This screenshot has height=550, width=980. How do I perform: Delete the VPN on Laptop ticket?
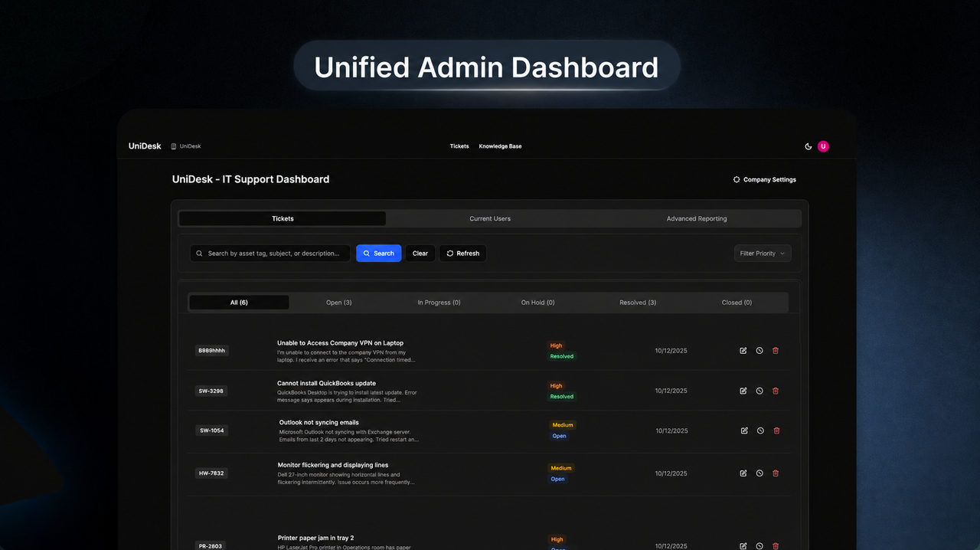click(776, 351)
